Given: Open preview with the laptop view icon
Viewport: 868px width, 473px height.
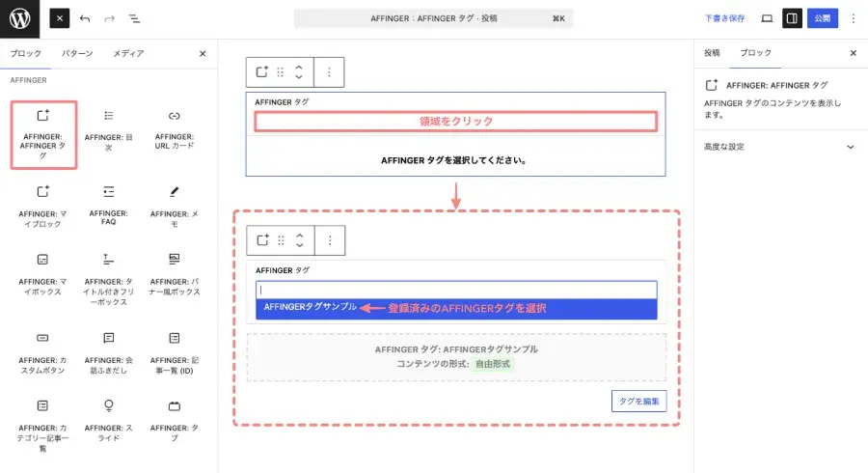Looking at the screenshot, I should 767,18.
